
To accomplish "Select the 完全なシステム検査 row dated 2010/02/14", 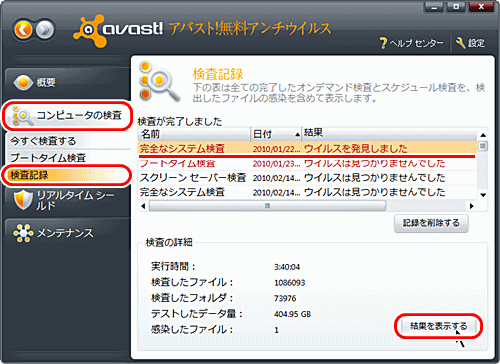I will pyautogui.click(x=308, y=192).
